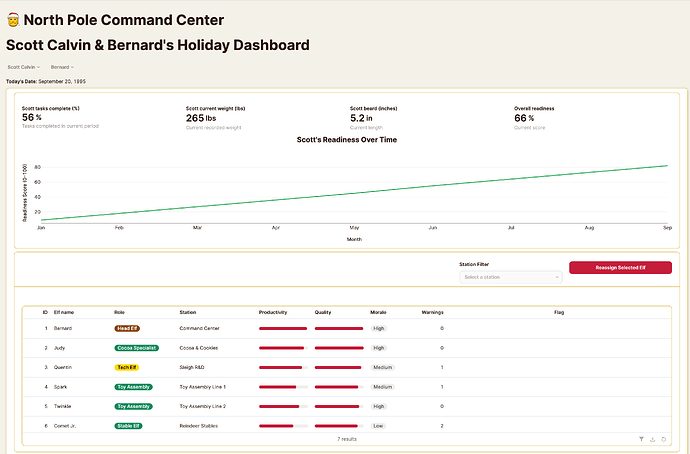Click the Reassign Selected Elf button
Image resolution: width=690 pixels, height=454 pixels.
point(620,268)
